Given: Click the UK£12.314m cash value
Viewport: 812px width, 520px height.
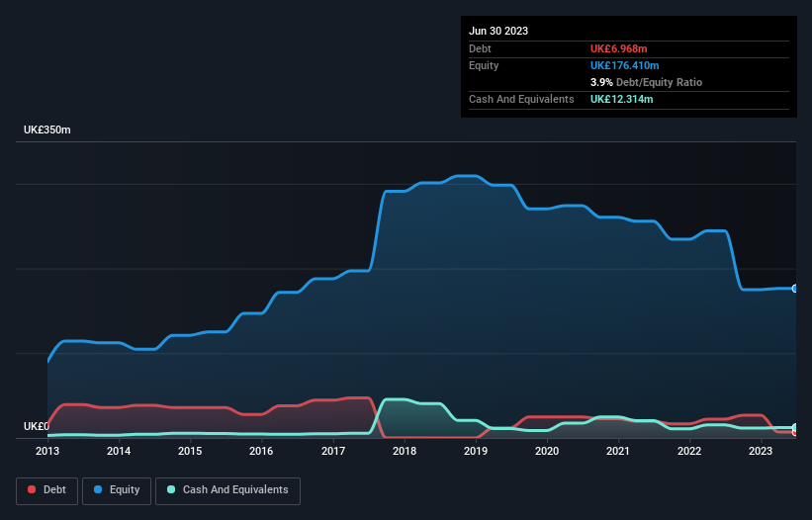Looking at the screenshot, I should coord(621,99).
